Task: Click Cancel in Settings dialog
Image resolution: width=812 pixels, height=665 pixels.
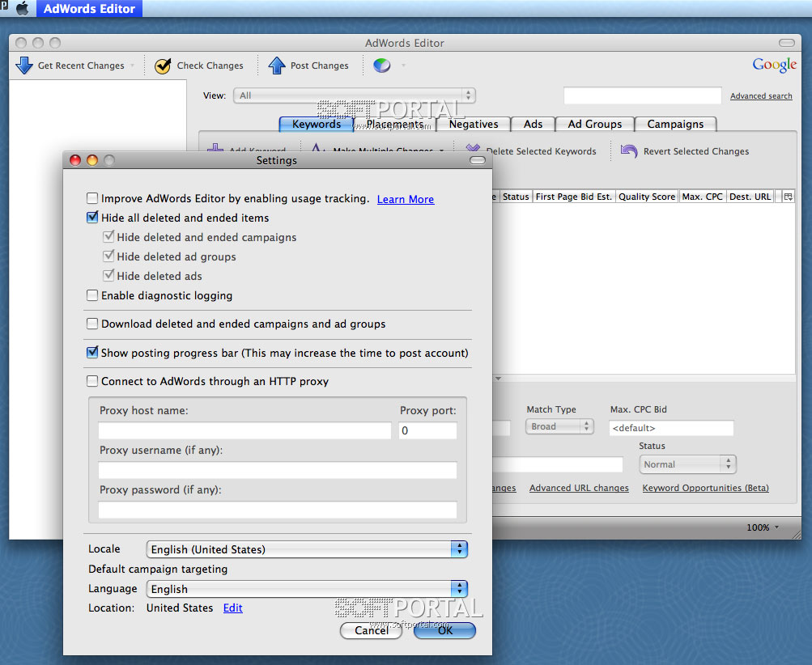Action: 371,630
